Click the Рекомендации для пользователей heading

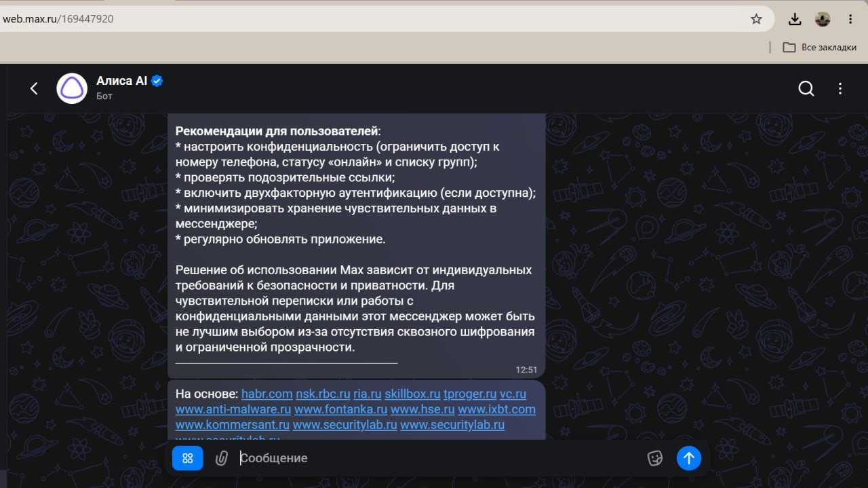[x=278, y=130]
